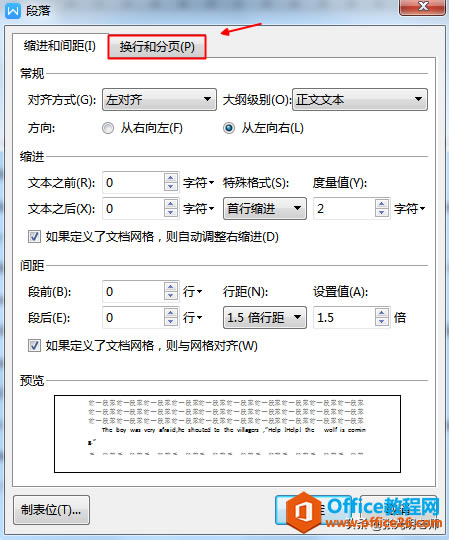Click the 文本之后(X) value field
Screen dimensions: 449x540
tap(133, 209)
